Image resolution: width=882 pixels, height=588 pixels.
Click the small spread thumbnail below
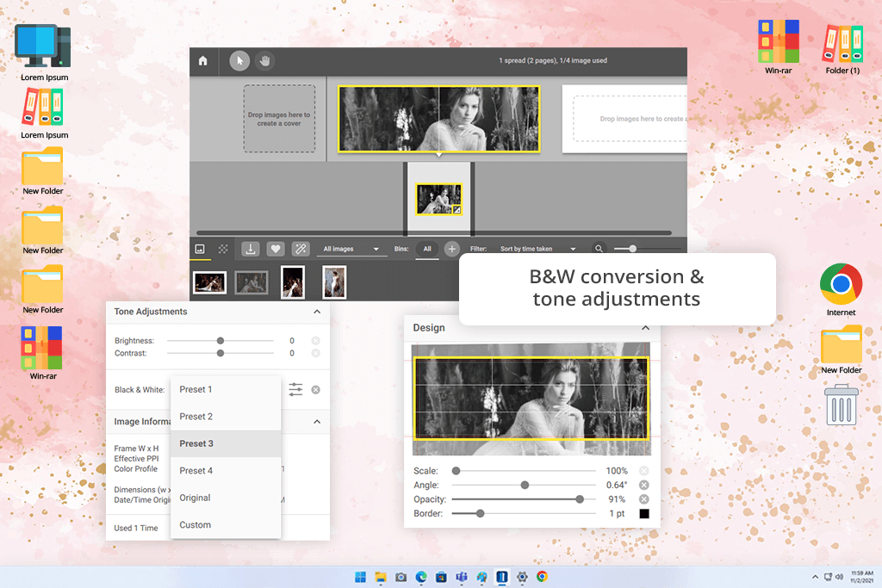tap(438, 199)
